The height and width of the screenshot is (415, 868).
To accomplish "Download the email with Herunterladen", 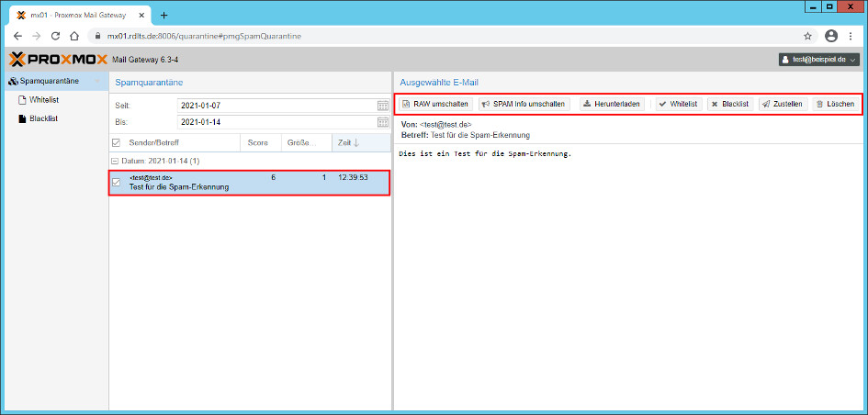I will tap(612, 104).
